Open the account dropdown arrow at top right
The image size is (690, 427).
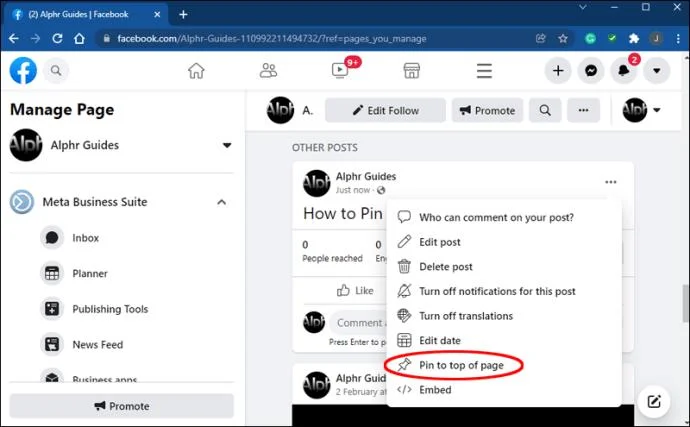coord(657,70)
